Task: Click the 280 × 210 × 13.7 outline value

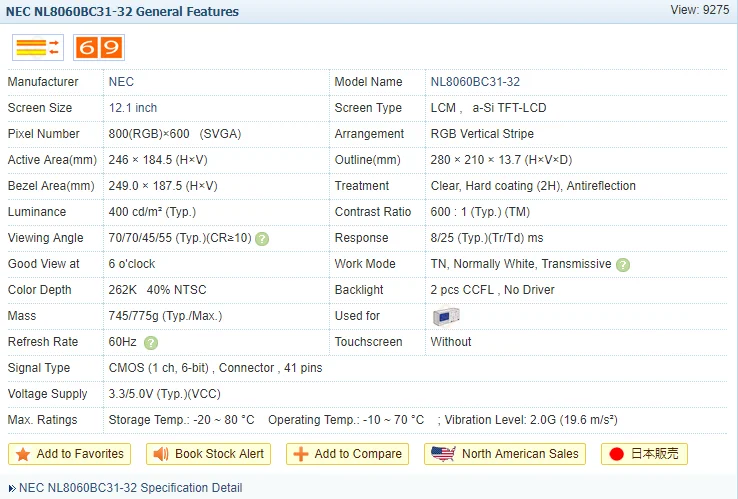Action: click(x=501, y=160)
